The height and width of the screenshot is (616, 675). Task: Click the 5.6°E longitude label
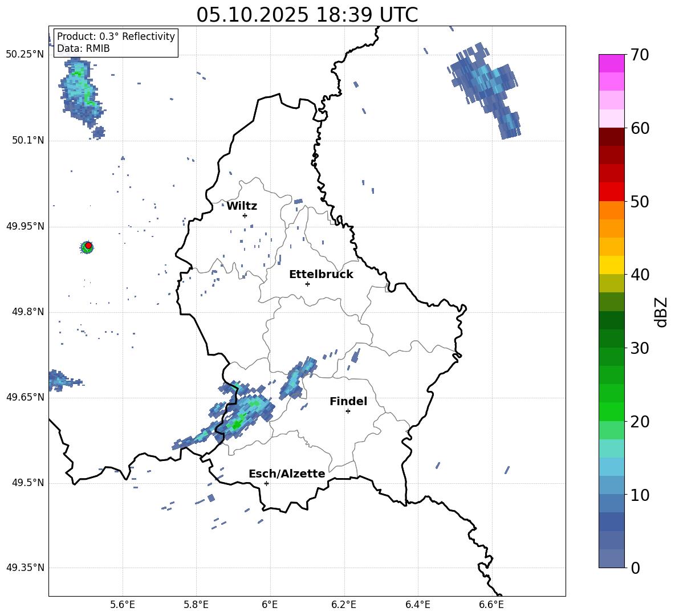[123, 605]
